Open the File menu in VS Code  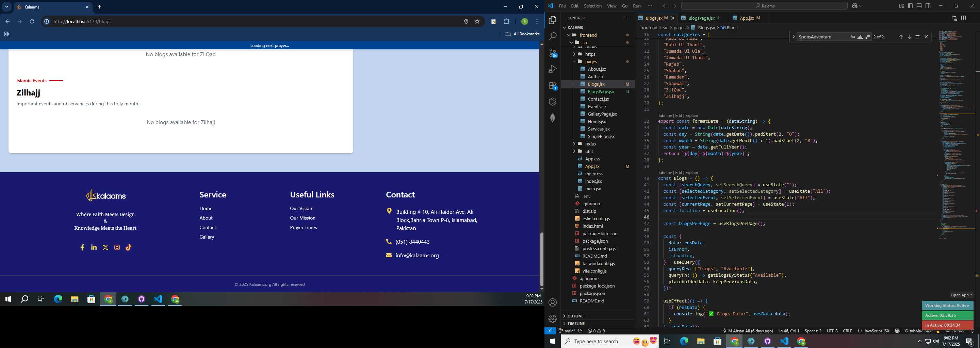[x=562, y=6]
